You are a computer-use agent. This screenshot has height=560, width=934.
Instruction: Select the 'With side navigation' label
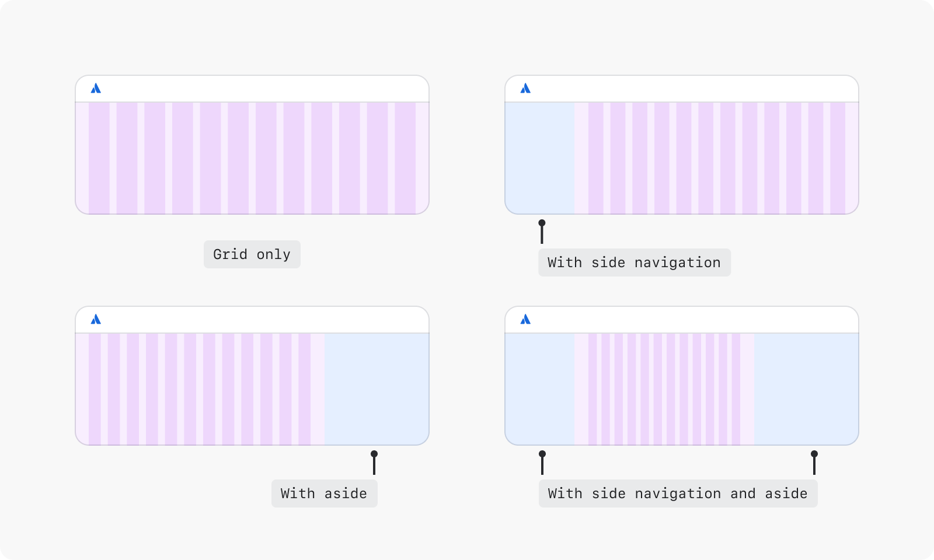pyautogui.click(x=635, y=262)
